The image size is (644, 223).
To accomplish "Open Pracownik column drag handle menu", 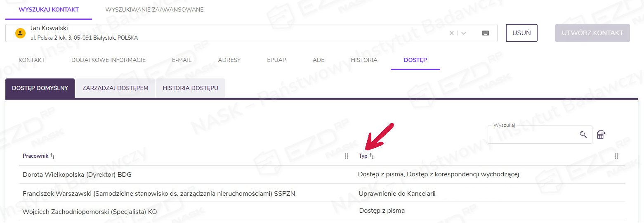I will coord(347,156).
